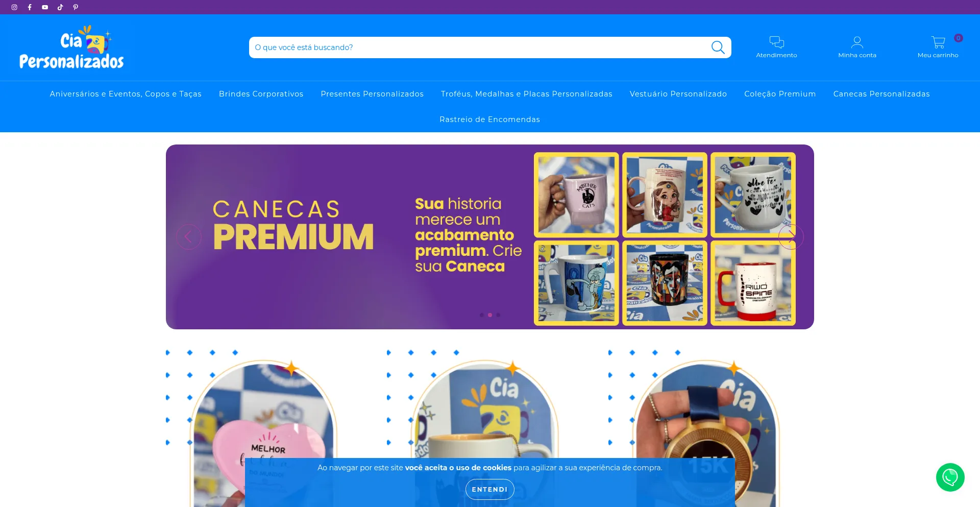
Task: Go to previous banner with left arrow
Action: pyautogui.click(x=188, y=237)
